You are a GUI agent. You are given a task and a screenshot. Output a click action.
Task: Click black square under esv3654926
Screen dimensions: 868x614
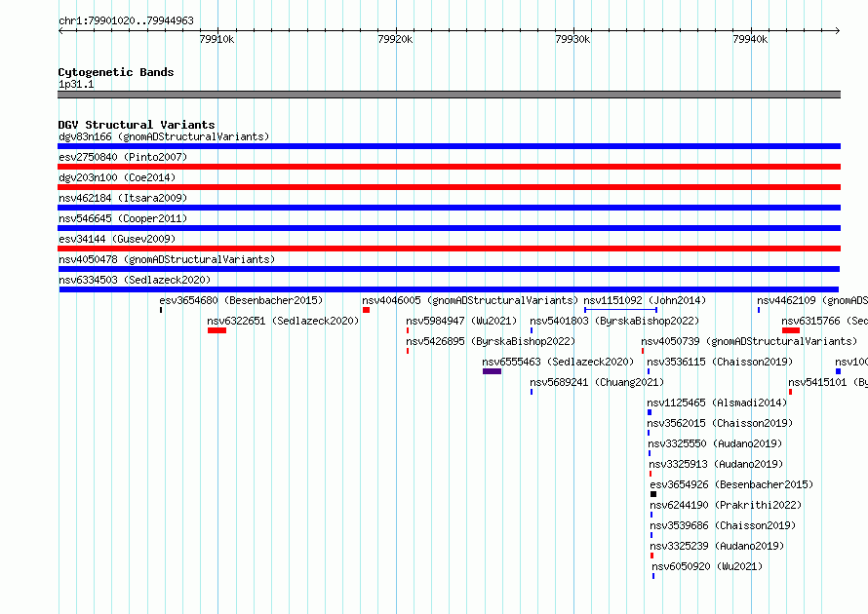point(653,494)
